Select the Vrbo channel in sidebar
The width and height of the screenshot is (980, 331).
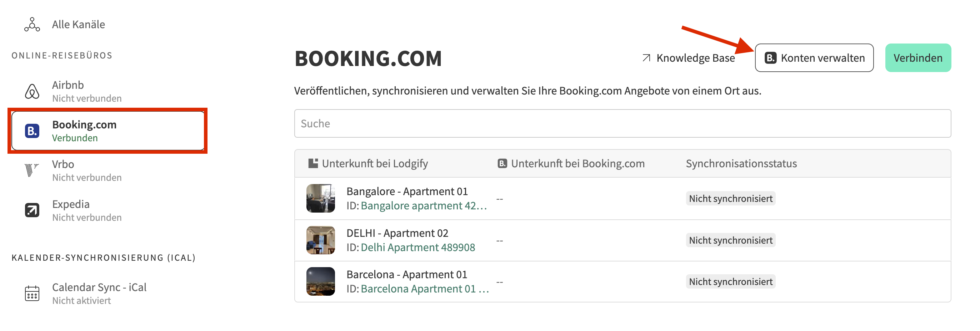tap(107, 170)
